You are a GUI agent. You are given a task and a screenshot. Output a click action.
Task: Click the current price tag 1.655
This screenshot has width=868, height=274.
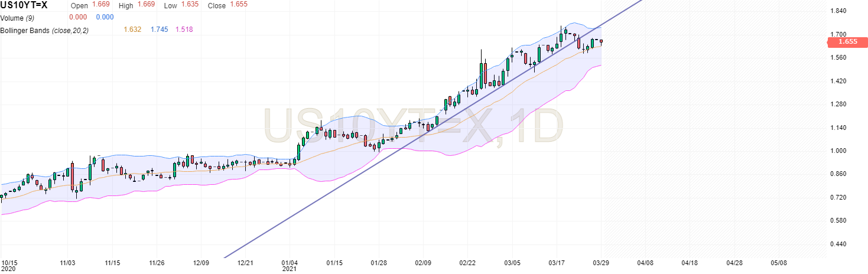pos(847,41)
